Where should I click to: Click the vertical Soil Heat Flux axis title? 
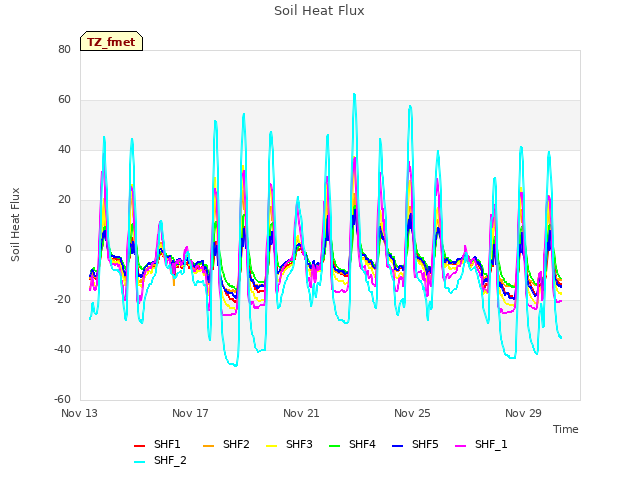(15, 224)
